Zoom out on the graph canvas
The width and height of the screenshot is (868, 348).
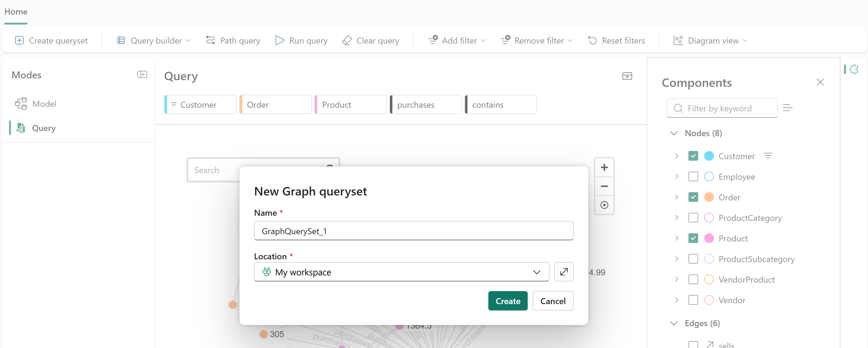(x=604, y=186)
